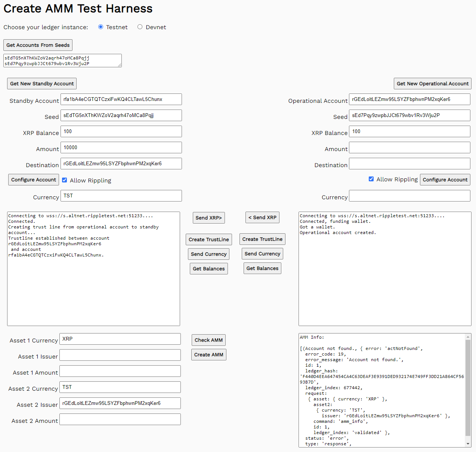Click Get Accounts From Seeds

(37, 45)
